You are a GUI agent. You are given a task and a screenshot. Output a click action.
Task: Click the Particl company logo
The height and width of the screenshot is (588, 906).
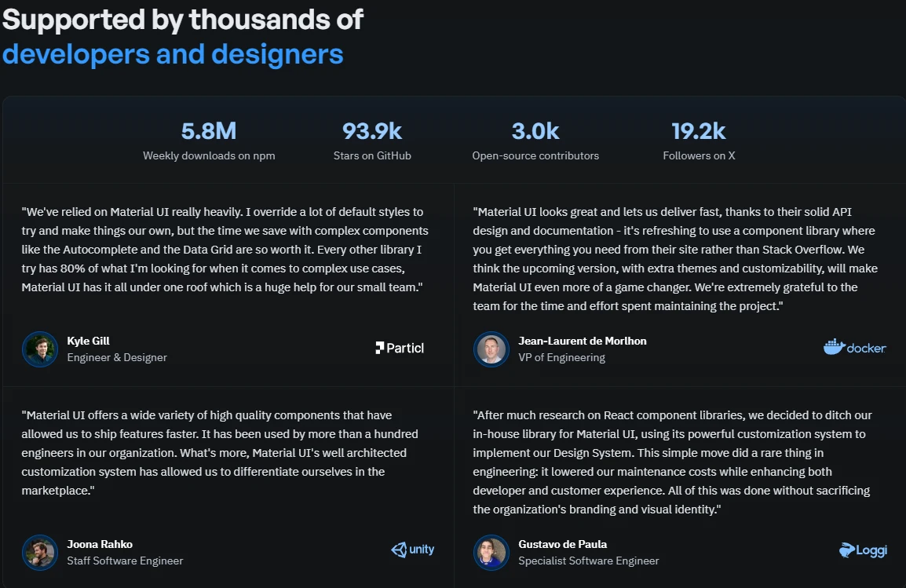400,348
